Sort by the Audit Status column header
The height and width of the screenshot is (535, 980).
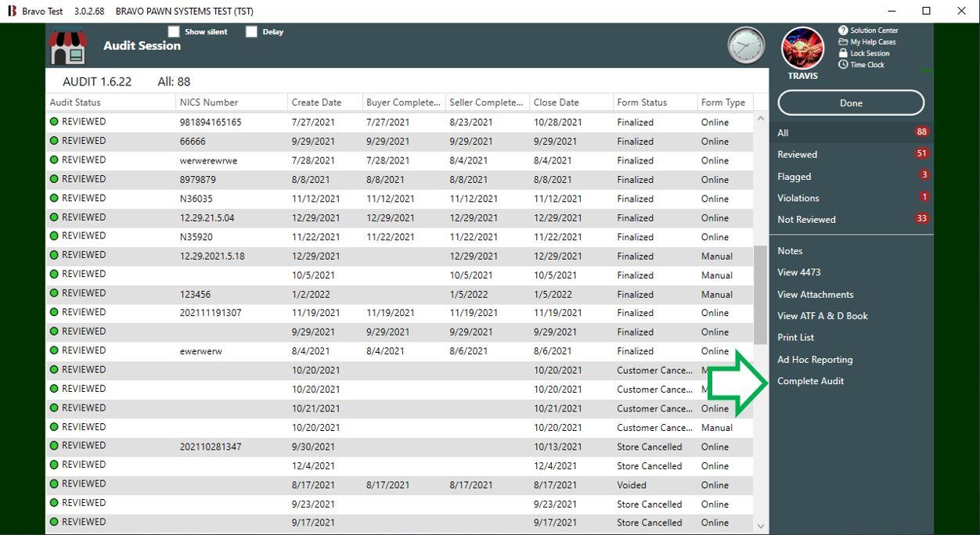75,102
